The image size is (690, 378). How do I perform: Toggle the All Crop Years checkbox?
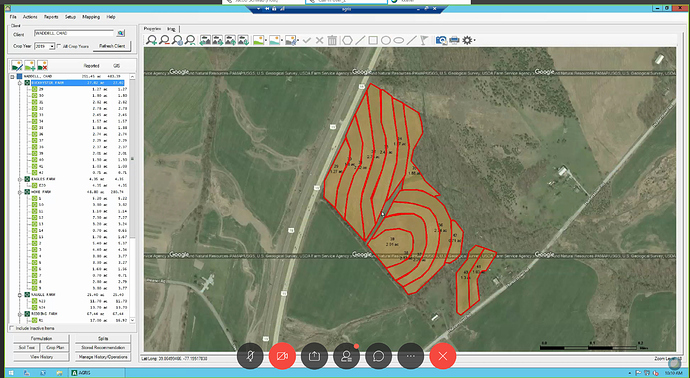pyautogui.click(x=59, y=46)
